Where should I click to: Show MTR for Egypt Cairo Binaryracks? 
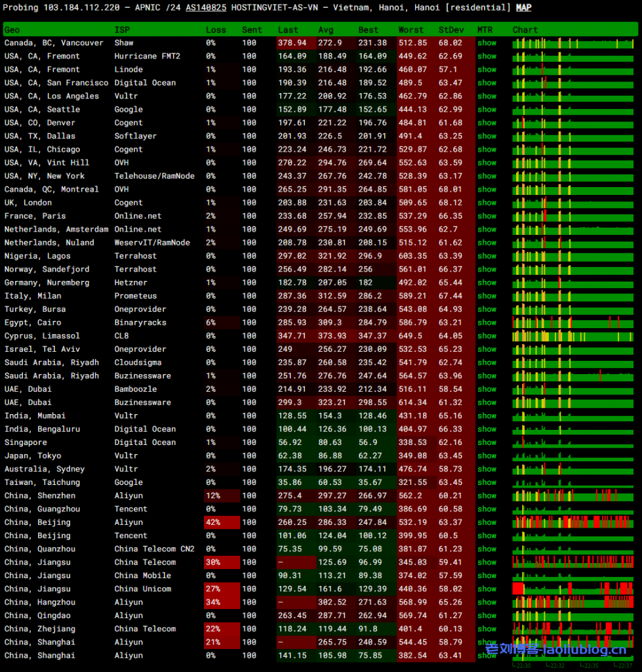point(487,322)
